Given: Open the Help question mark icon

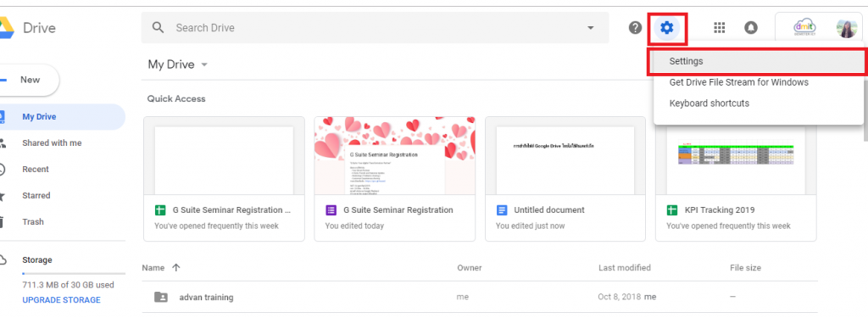Looking at the screenshot, I should pos(636,27).
